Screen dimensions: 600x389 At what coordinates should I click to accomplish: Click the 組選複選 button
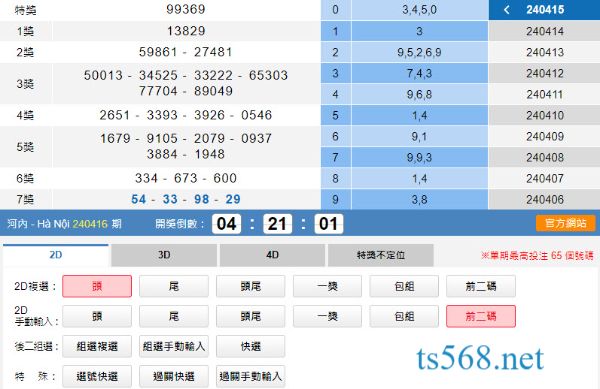click(x=97, y=346)
